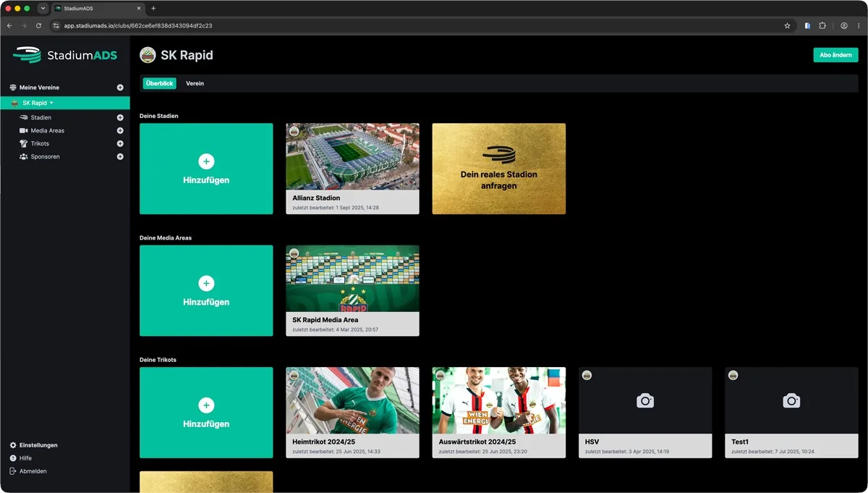The width and height of the screenshot is (868, 493).
Task: Open the browser extensions puzzle icon
Action: click(822, 25)
